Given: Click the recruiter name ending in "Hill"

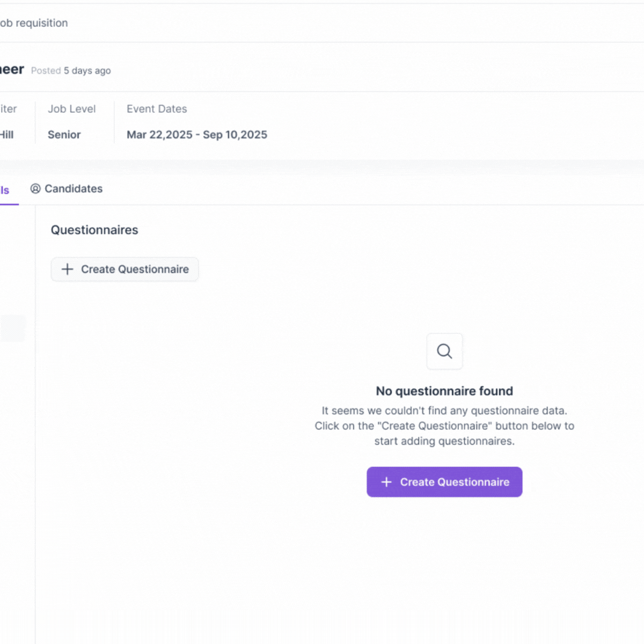Looking at the screenshot, I should click(x=6, y=135).
